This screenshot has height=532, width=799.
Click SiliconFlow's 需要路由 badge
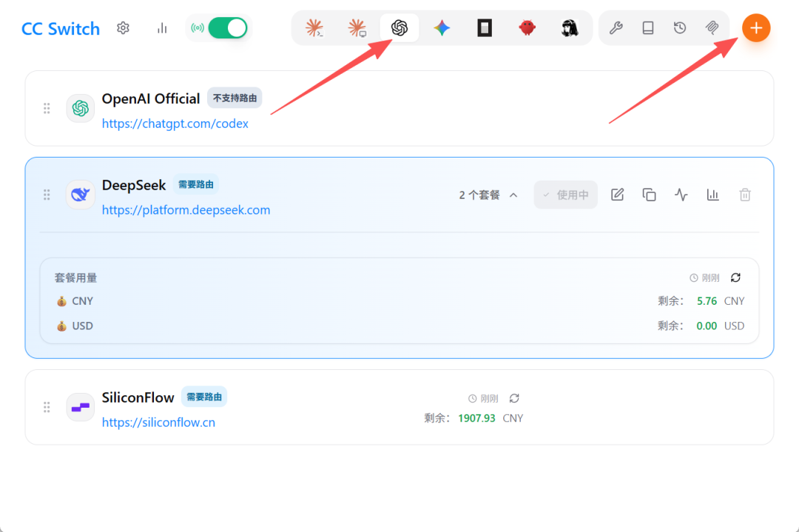(x=204, y=397)
